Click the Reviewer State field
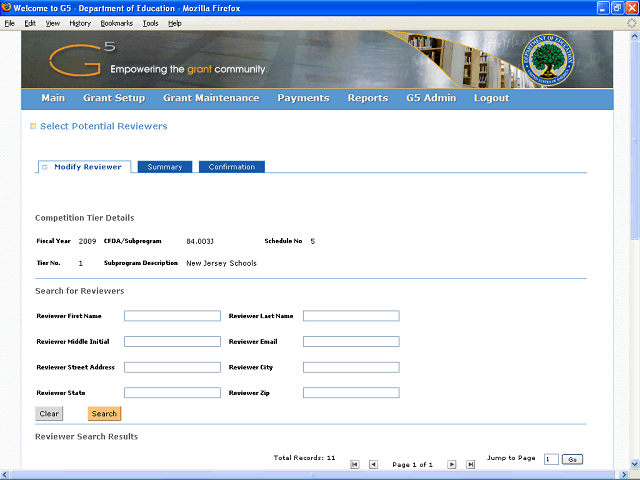 pos(172,393)
